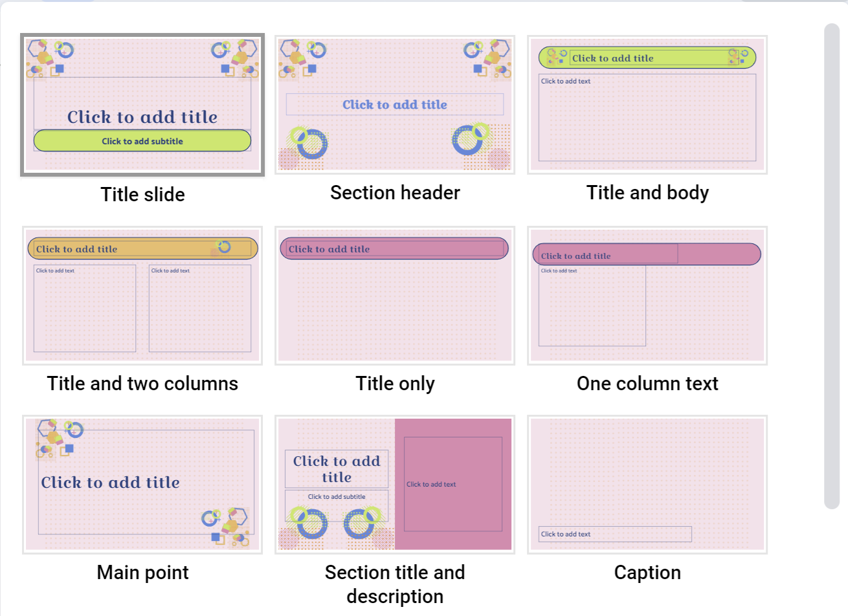Viewport: 848px width, 616px height.
Task: Click the green title bar in Title and body preview
Action: pyautogui.click(x=647, y=58)
